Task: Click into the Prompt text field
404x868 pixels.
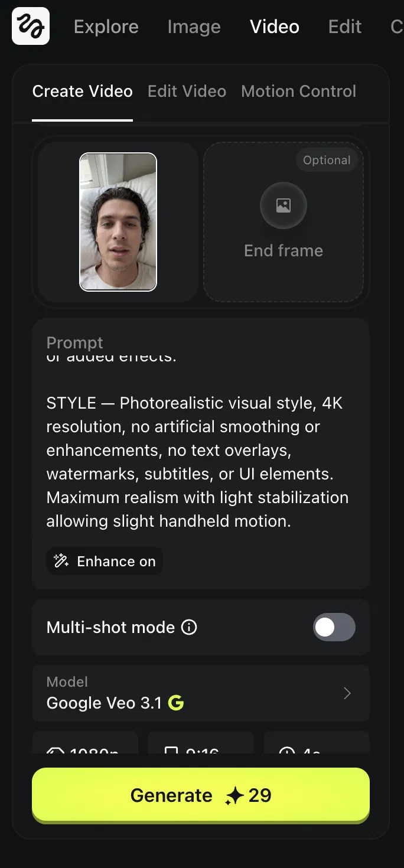Action: 200,449
